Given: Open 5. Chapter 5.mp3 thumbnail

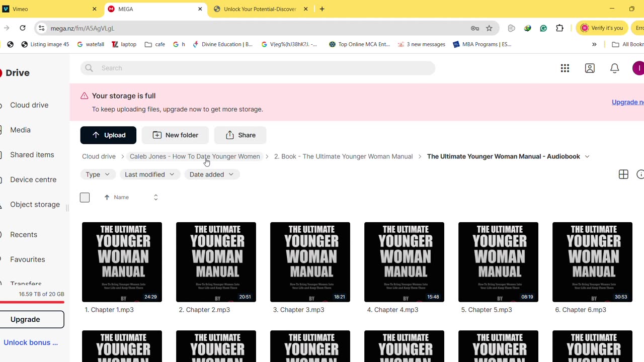Looking at the screenshot, I should 498,262.
